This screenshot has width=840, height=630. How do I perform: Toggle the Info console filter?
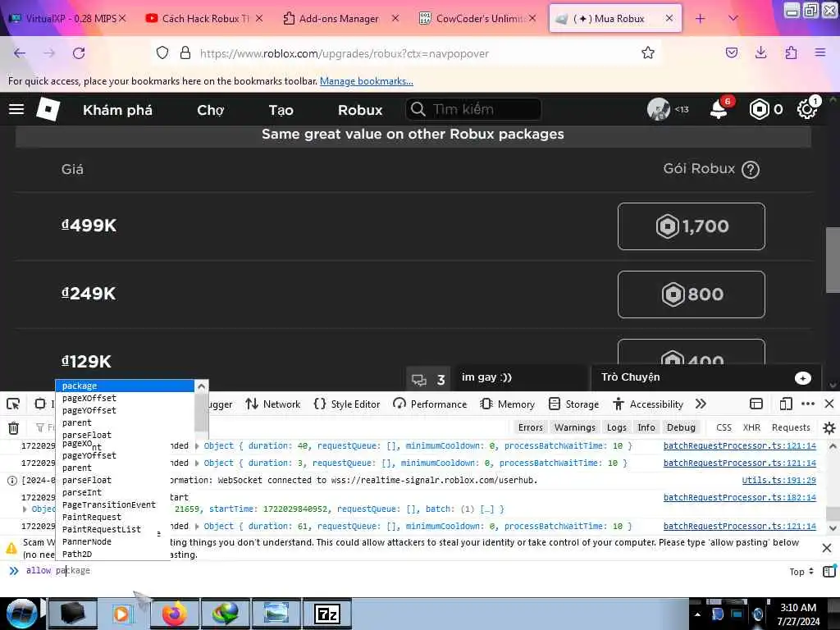[x=646, y=427]
